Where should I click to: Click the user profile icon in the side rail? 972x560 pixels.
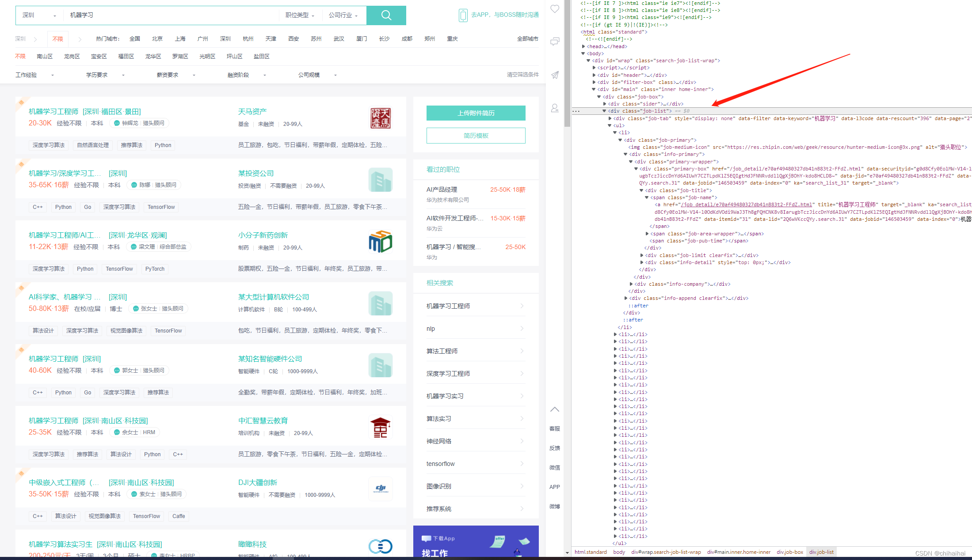555,108
